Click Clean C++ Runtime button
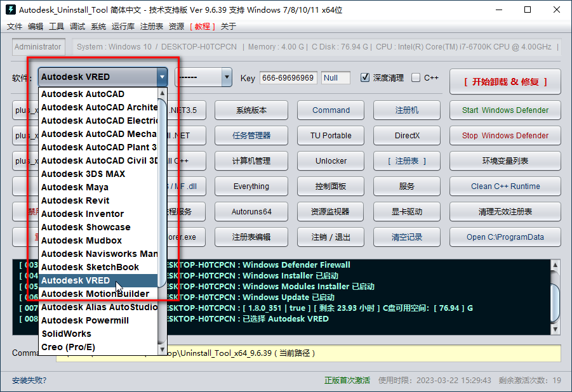 pyautogui.click(x=505, y=186)
